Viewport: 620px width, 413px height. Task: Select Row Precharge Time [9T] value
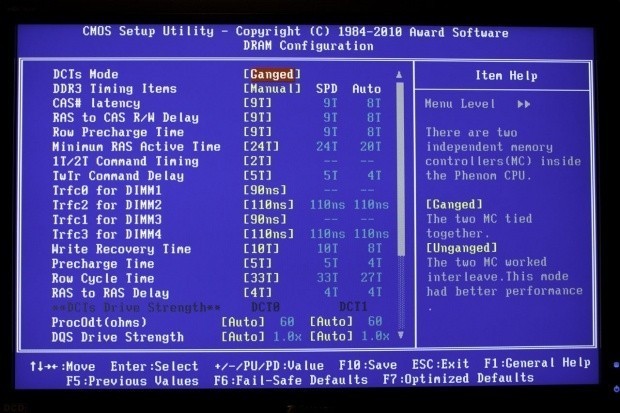(x=257, y=132)
